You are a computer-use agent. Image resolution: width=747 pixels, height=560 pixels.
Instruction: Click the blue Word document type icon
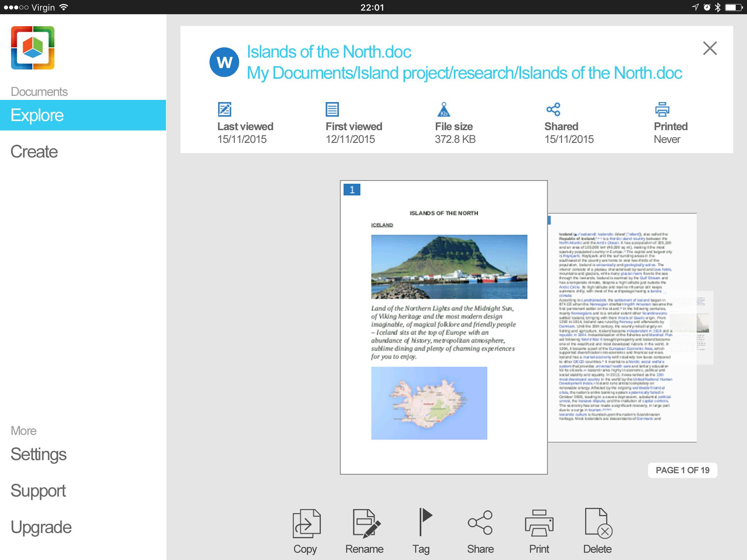[224, 62]
